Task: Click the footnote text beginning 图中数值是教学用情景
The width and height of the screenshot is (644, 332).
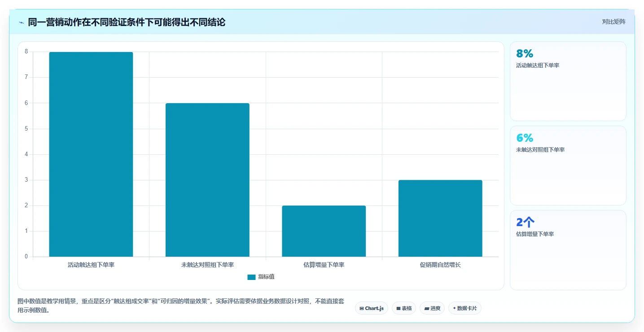Action: click(x=181, y=305)
